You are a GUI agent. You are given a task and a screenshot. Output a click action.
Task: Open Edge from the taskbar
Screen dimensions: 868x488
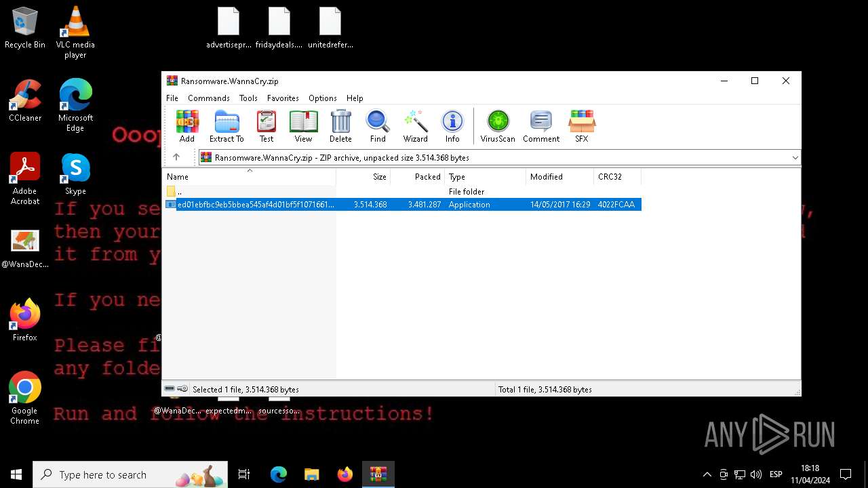(x=279, y=474)
